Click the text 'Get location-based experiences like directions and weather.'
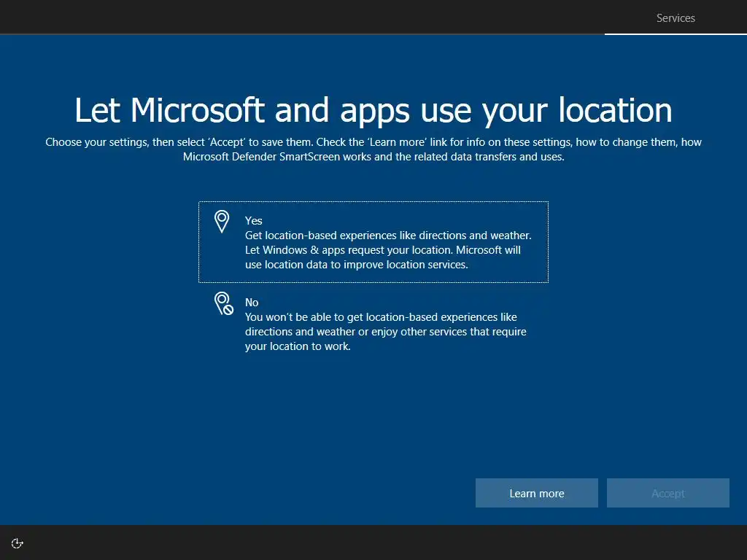 [x=388, y=236]
